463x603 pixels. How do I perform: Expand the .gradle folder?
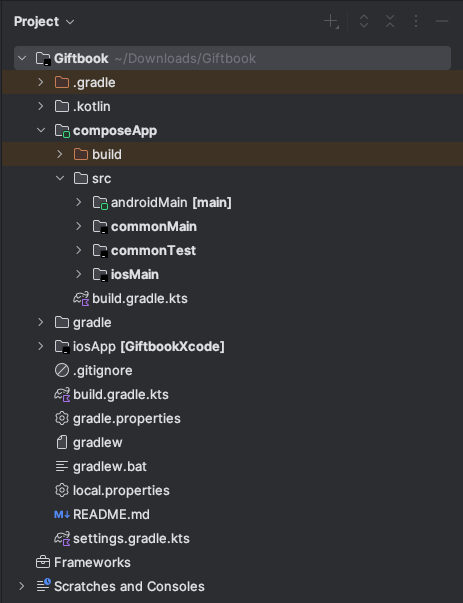pos(41,82)
